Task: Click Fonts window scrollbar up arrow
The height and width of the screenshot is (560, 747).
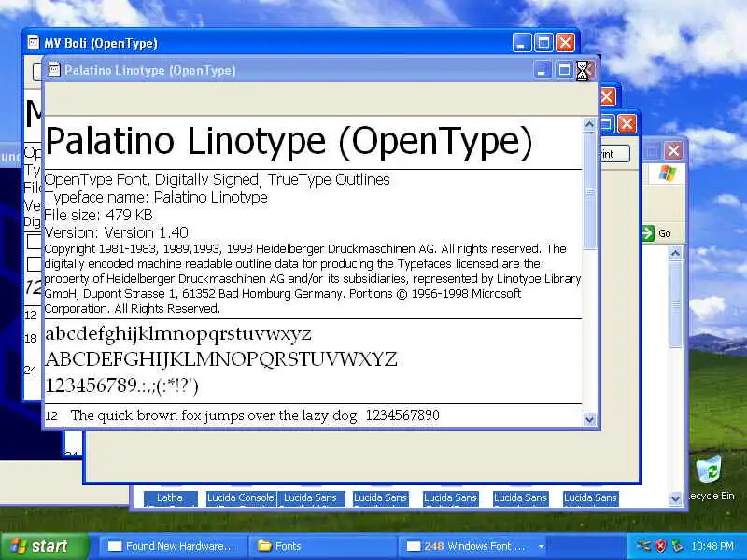Action: coord(675,253)
